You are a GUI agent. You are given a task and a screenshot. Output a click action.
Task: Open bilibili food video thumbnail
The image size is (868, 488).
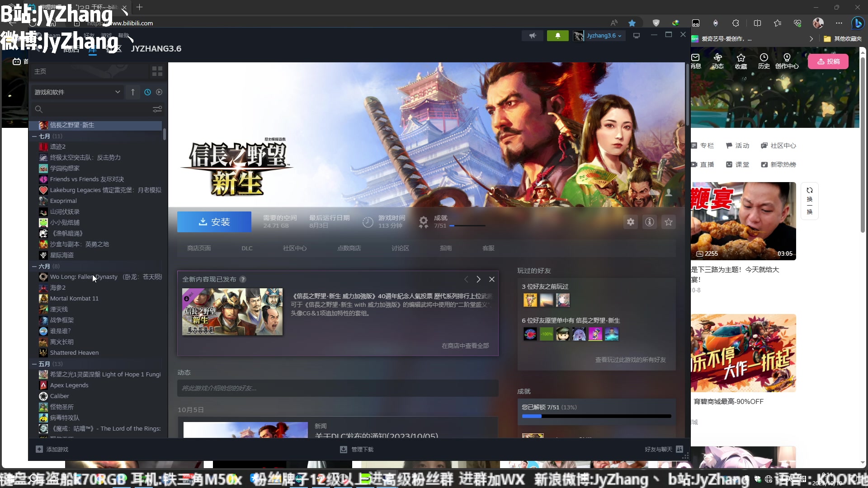743,221
